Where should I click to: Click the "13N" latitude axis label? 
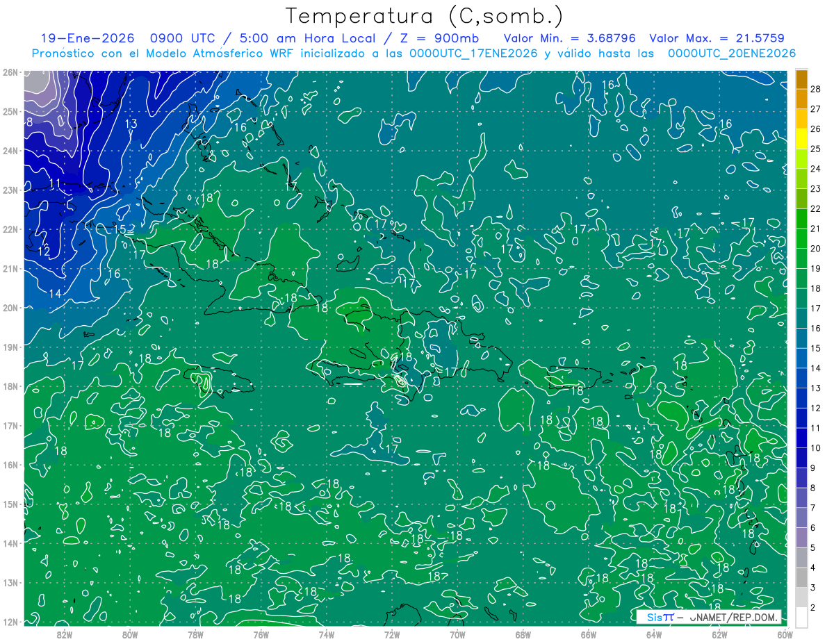(x=10, y=583)
